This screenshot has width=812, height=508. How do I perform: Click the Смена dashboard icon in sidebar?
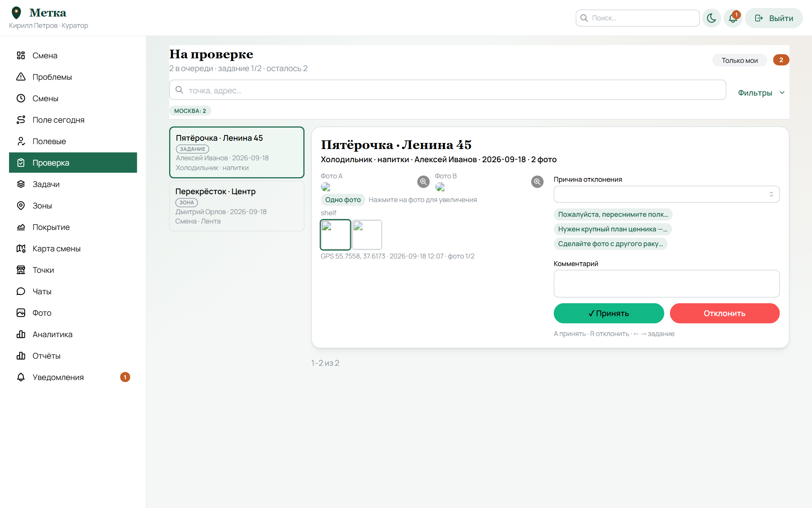coord(21,56)
